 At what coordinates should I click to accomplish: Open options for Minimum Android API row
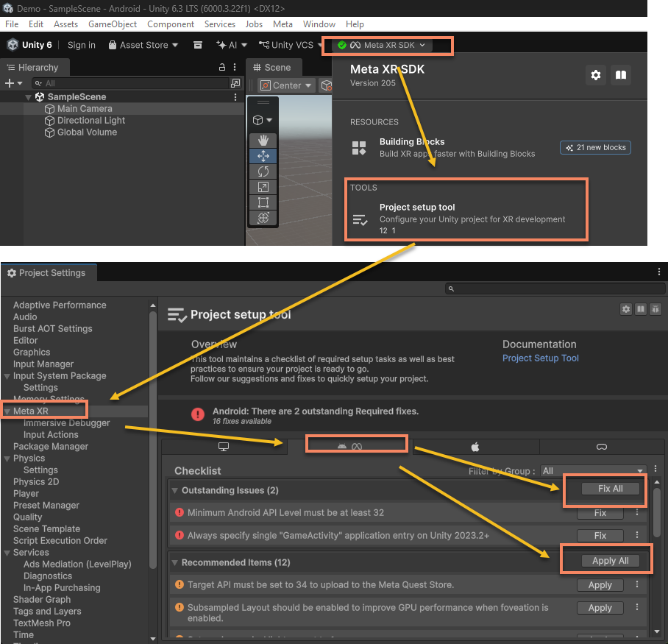(637, 512)
